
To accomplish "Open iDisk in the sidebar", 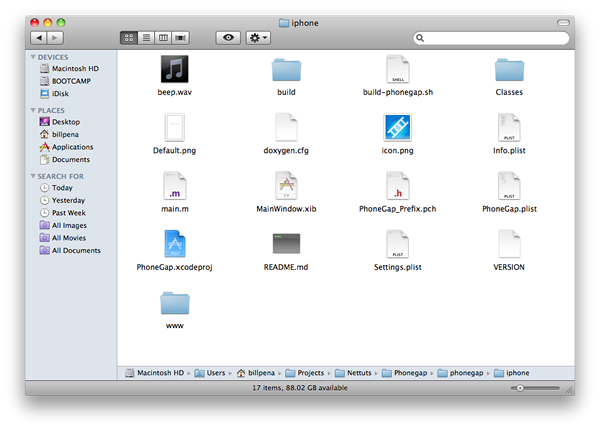I will click(x=54, y=94).
